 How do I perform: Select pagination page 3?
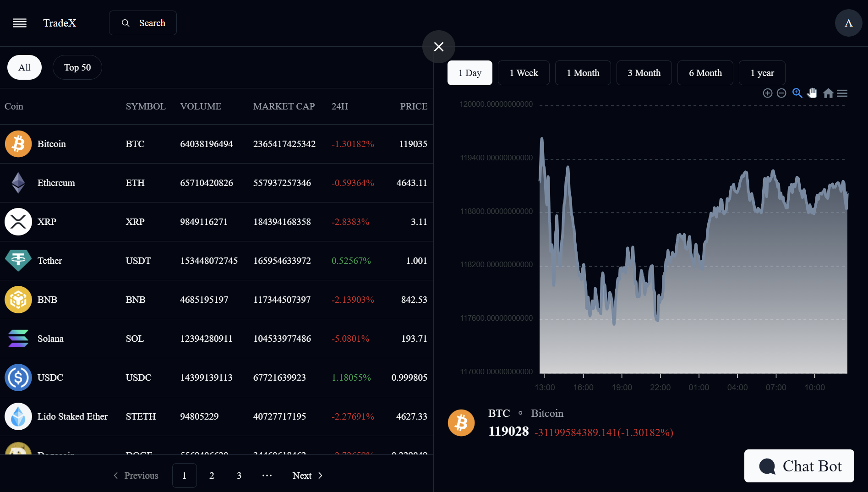coord(239,476)
